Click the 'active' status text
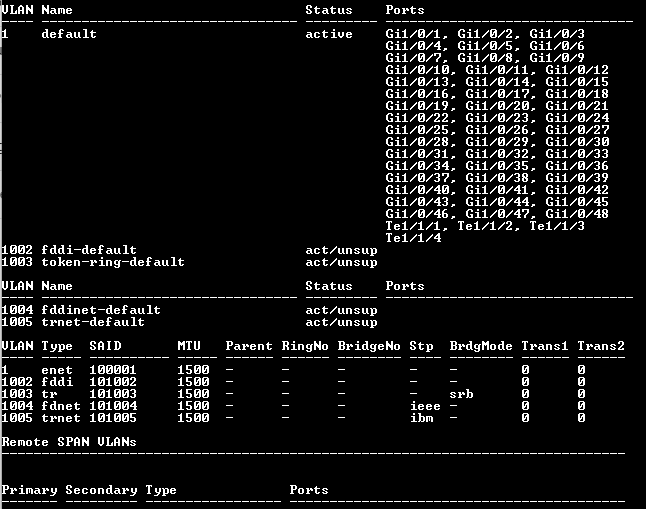This screenshot has width=646, height=509. 329,34
